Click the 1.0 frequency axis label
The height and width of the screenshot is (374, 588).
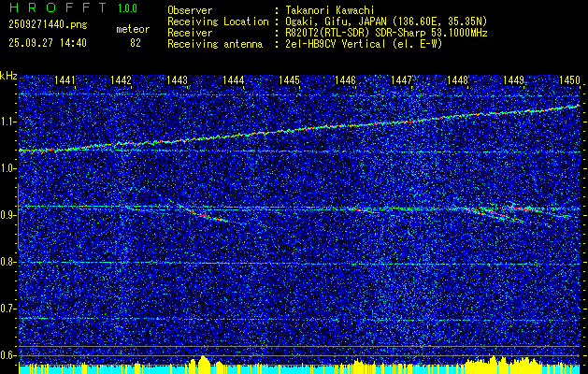point(8,169)
